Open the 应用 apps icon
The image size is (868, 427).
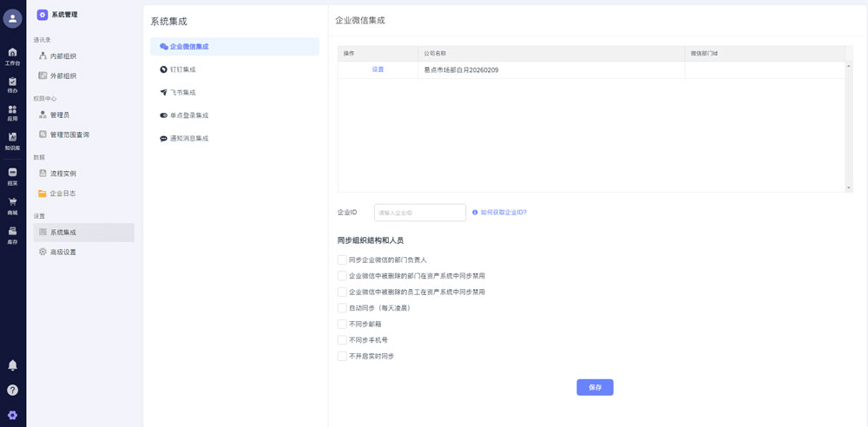click(x=12, y=113)
